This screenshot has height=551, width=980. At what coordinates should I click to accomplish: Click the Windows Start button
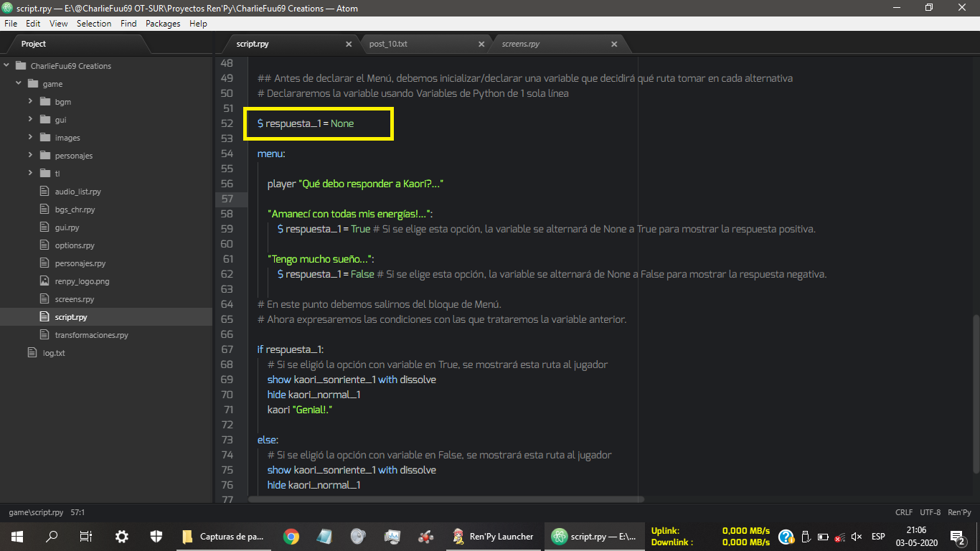click(17, 537)
